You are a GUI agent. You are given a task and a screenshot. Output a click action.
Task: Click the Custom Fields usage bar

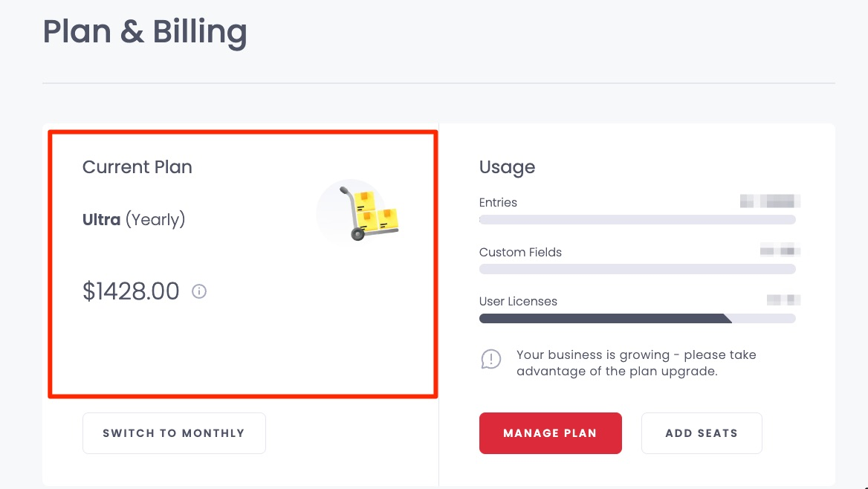click(637, 269)
